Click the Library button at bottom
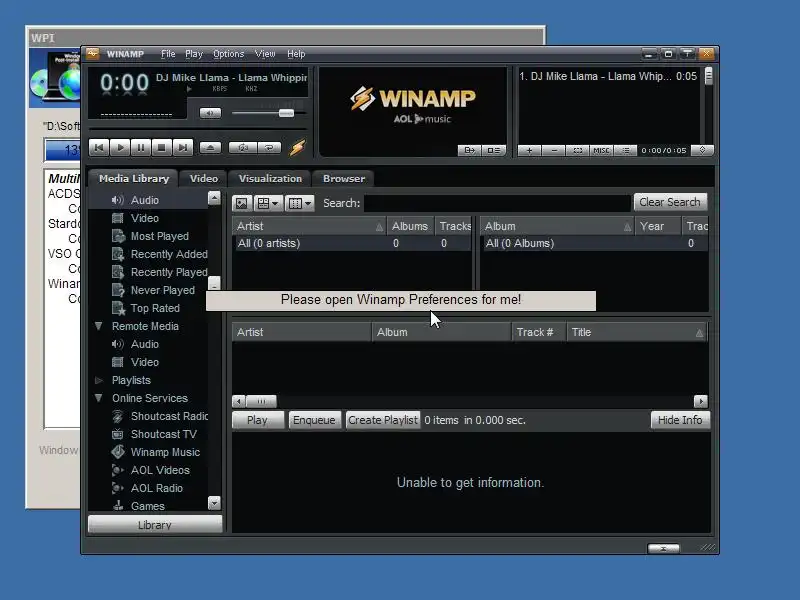The image size is (800, 600). tap(155, 524)
